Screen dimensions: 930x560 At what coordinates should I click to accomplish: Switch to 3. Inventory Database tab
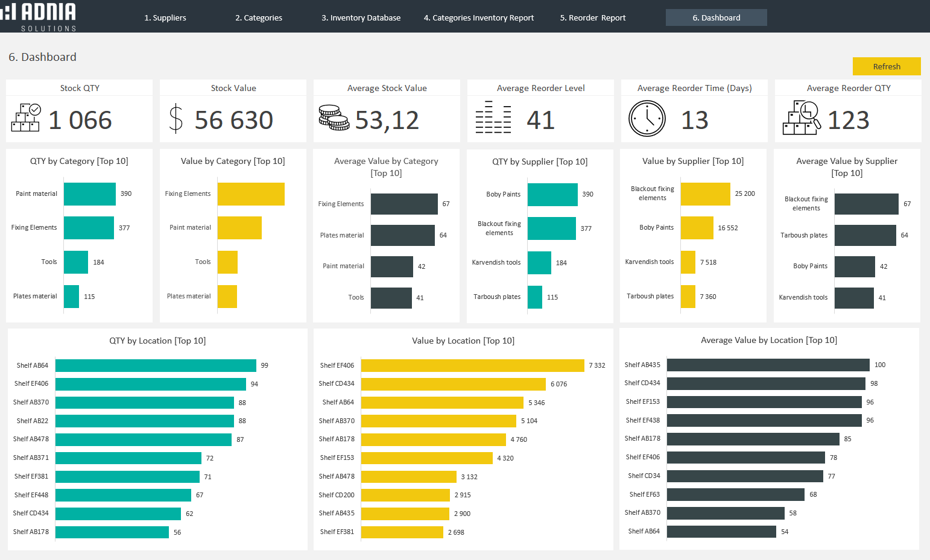[361, 18]
